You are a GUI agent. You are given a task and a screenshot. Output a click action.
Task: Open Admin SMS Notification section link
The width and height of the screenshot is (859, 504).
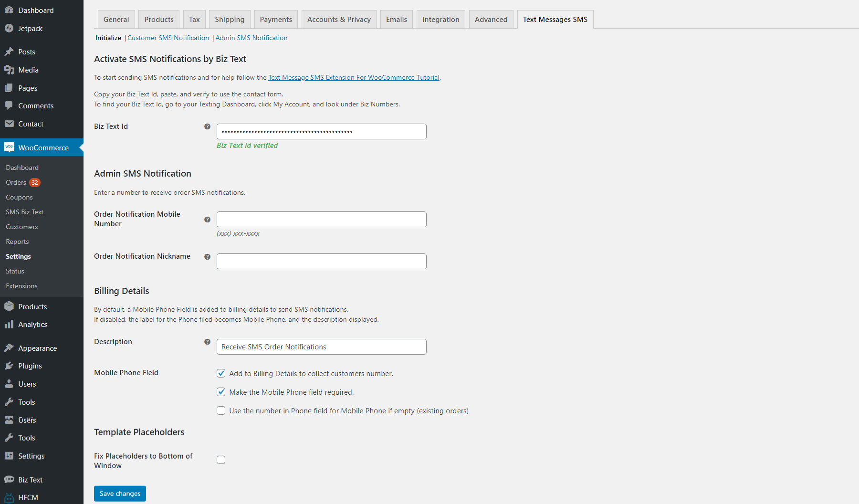click(251, 38)
